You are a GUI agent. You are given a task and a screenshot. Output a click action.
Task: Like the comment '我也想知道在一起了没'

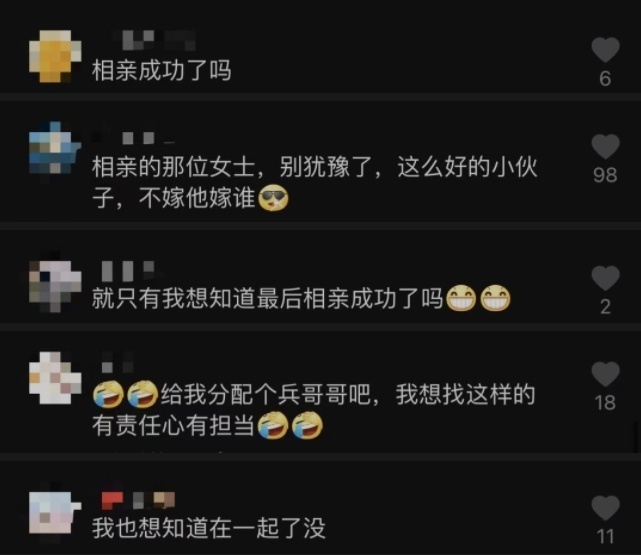tap(605, 508)
